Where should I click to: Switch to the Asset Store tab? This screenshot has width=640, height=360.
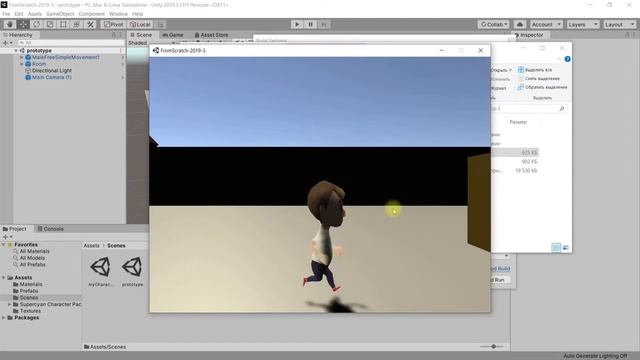pyautogui.click(x=211, y=35)
